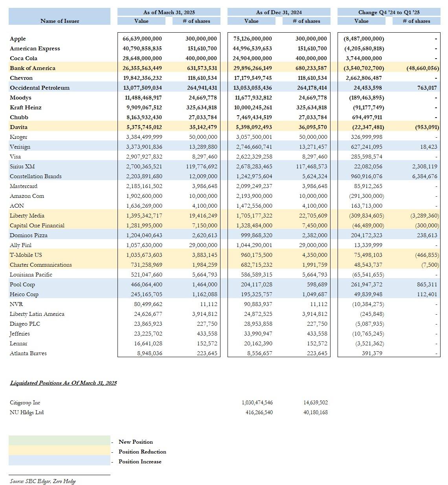Click "# of shares" subheader under Change column group
Image resolution: width=448 pixels, height=485 pixels.
[417, 21]
